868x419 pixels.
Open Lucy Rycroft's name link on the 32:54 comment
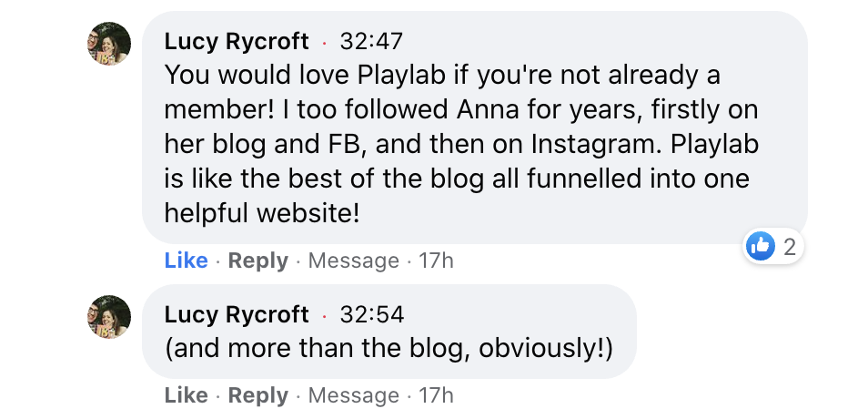click(x=237, y=314)
